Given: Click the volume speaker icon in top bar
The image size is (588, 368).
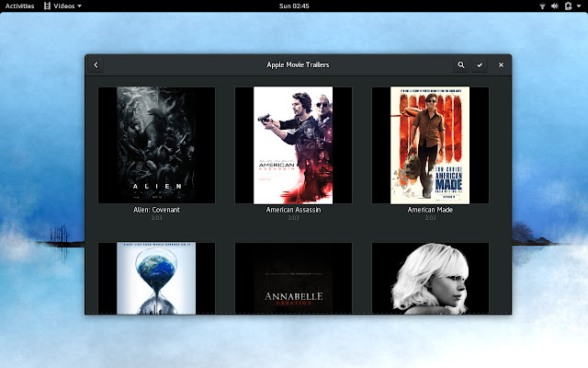Looking at the screenshot, I should 555,6.
